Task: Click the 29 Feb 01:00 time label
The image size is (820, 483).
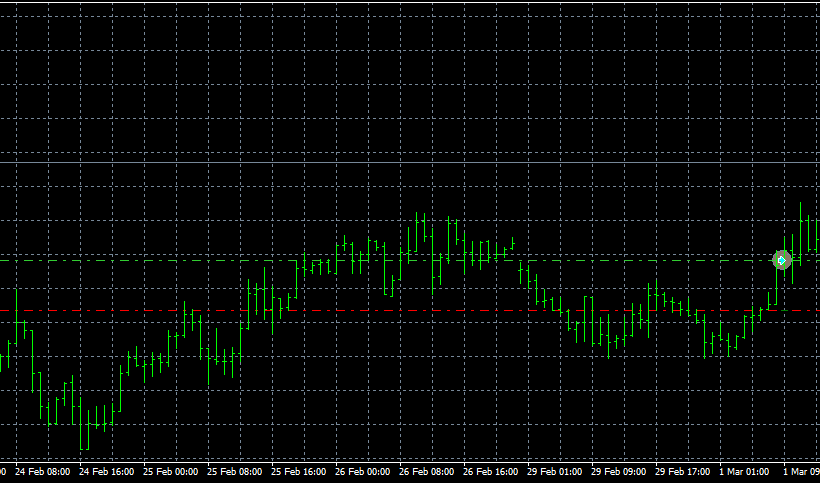Action: click(x=555, y=471)
